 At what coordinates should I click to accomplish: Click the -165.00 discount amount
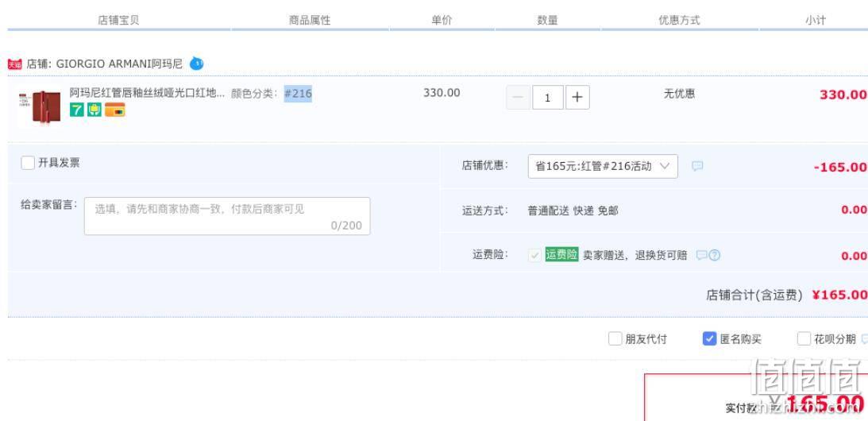coord(840,167)
